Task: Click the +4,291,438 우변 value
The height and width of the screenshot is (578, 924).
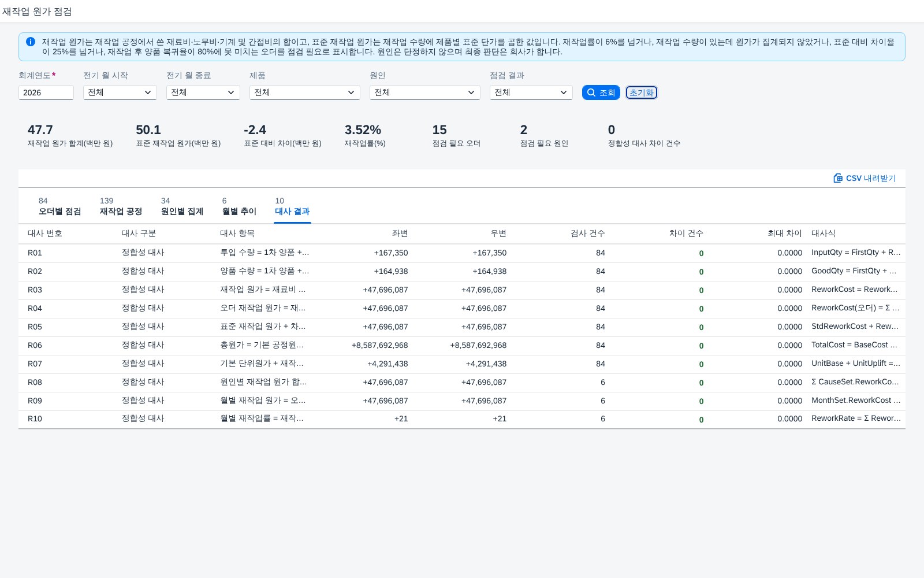Action: click(486, 364)
